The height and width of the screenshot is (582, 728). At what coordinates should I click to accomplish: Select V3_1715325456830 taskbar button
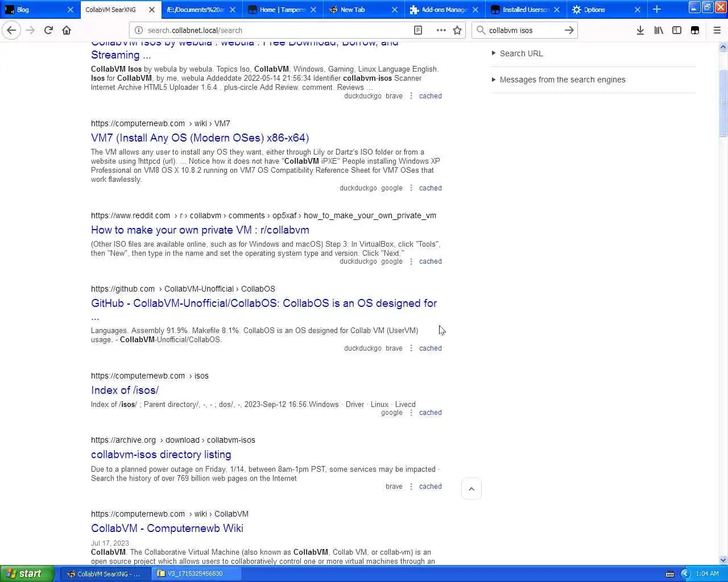196,574
